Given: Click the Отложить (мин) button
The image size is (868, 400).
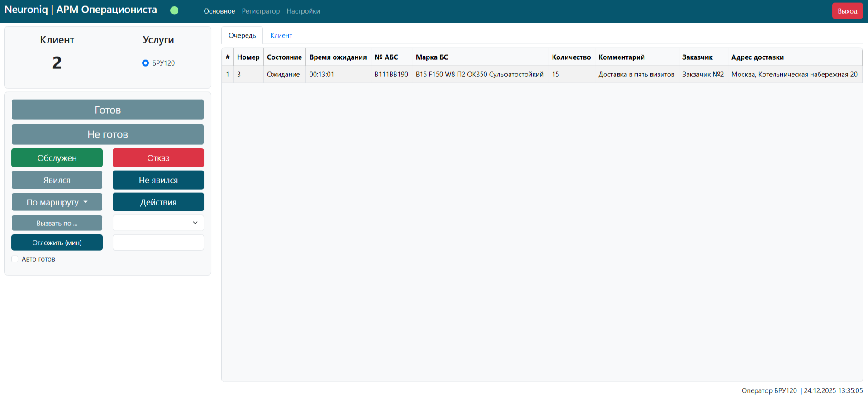Looking at the screenshot, I should click(57, 243).
